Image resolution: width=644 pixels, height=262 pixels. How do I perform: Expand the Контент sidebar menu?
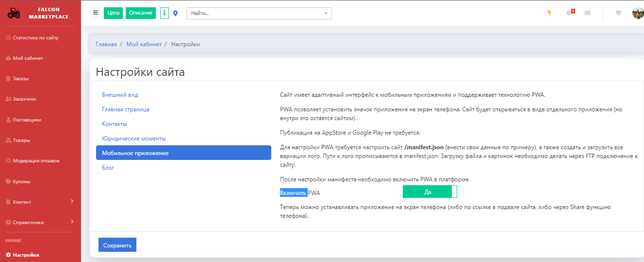(x=40, y=202)
